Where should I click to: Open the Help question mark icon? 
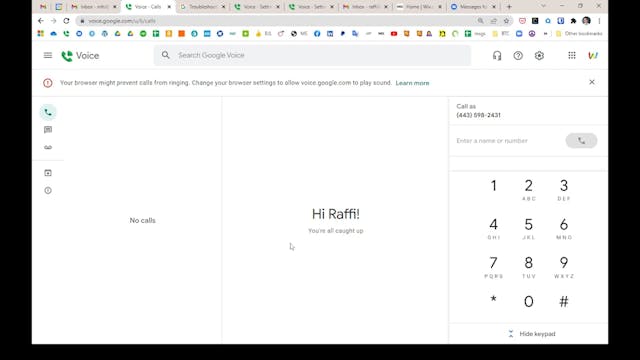coord(518,56)
